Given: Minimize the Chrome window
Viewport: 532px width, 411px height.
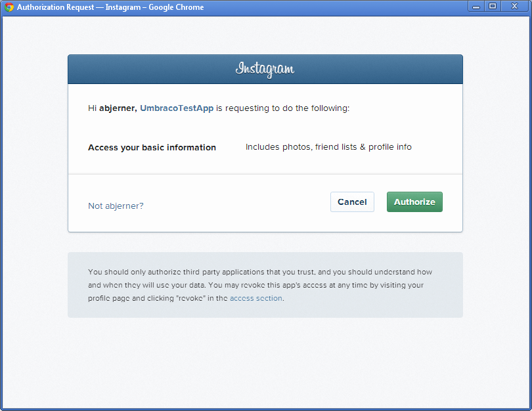Looking at the screenshot, I should tap(476, 7).
